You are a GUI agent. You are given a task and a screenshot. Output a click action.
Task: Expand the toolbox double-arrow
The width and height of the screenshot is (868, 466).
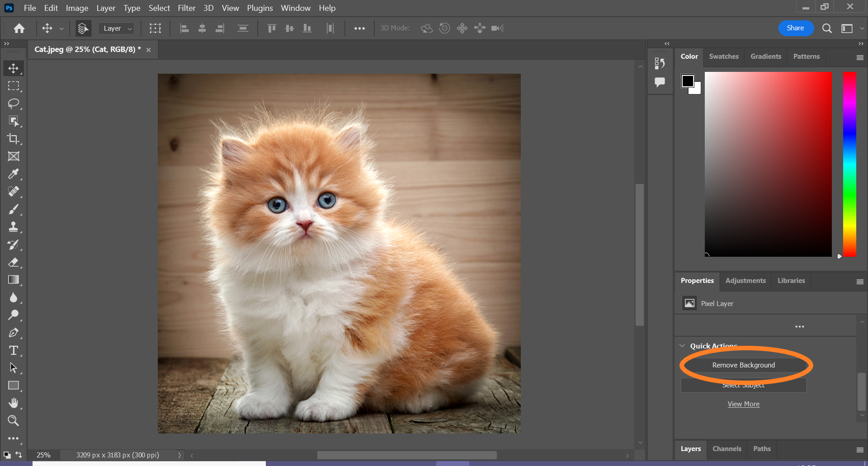click(x=7, y=44)
